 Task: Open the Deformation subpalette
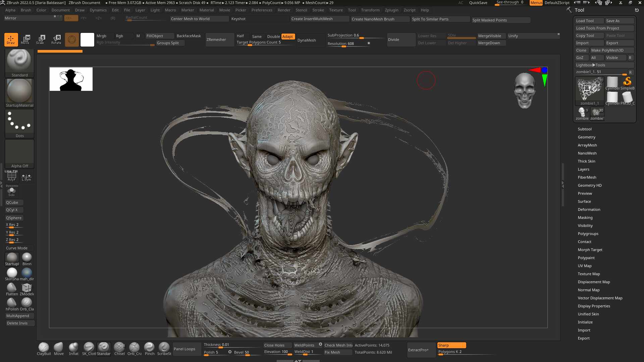[x=589, y=209]
